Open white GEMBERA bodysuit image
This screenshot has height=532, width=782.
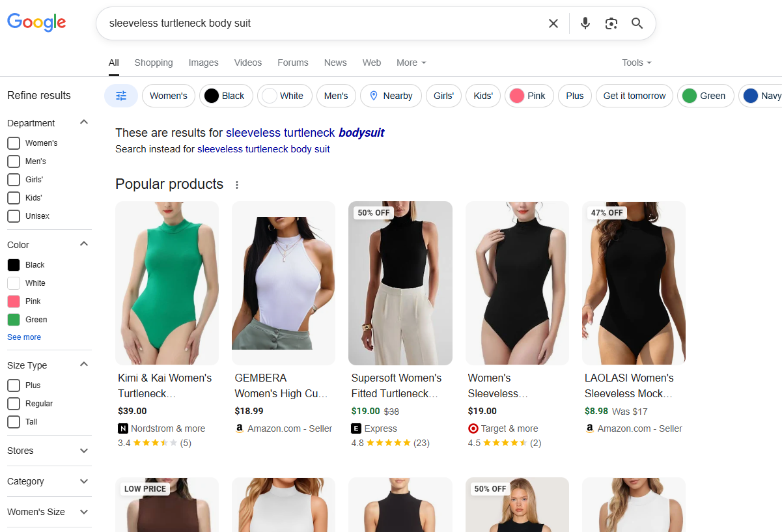(283, 283)
